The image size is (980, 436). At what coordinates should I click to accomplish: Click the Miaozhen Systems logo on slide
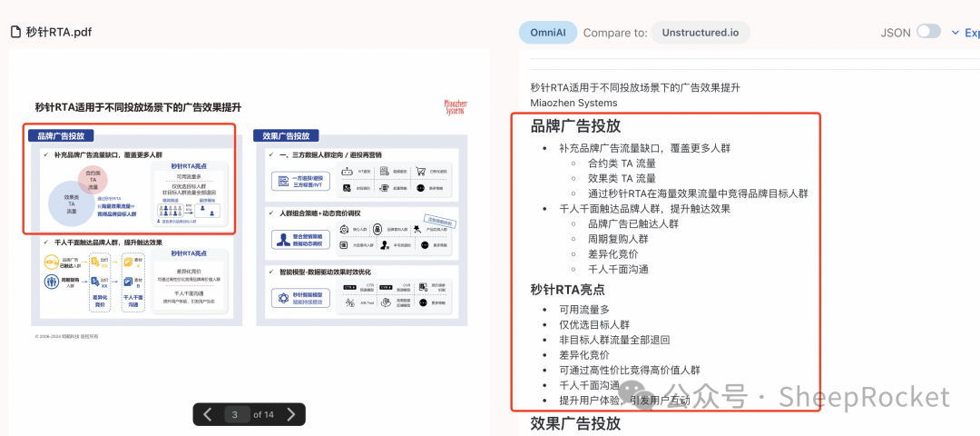point(456,107)
